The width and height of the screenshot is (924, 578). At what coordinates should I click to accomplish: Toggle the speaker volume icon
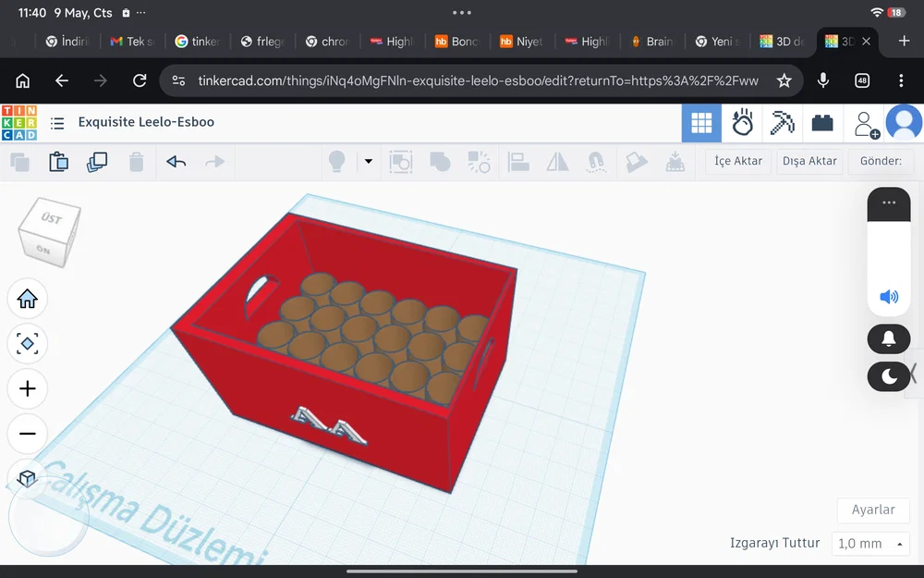(x=889, y=296)
